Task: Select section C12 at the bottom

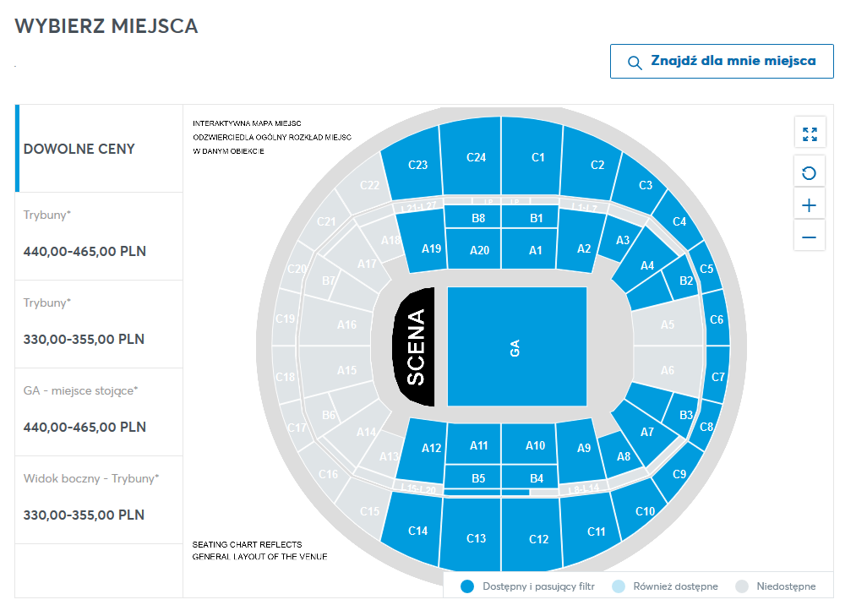Action: pyautogui.click(x=538, y=539)
